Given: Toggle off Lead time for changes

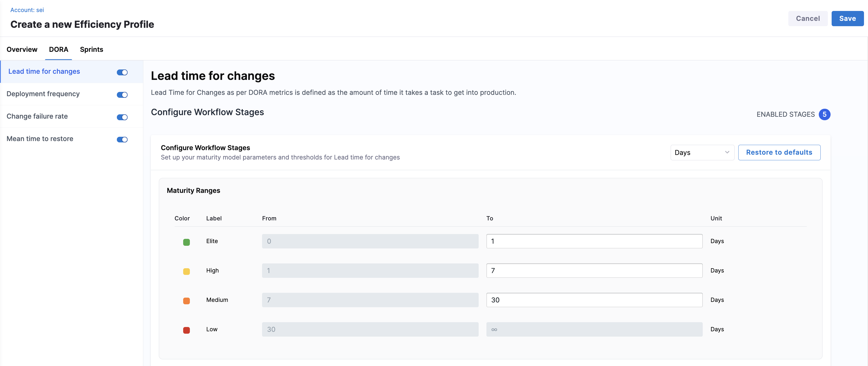Looking at the screenshot, I should (x=122, y=72).
